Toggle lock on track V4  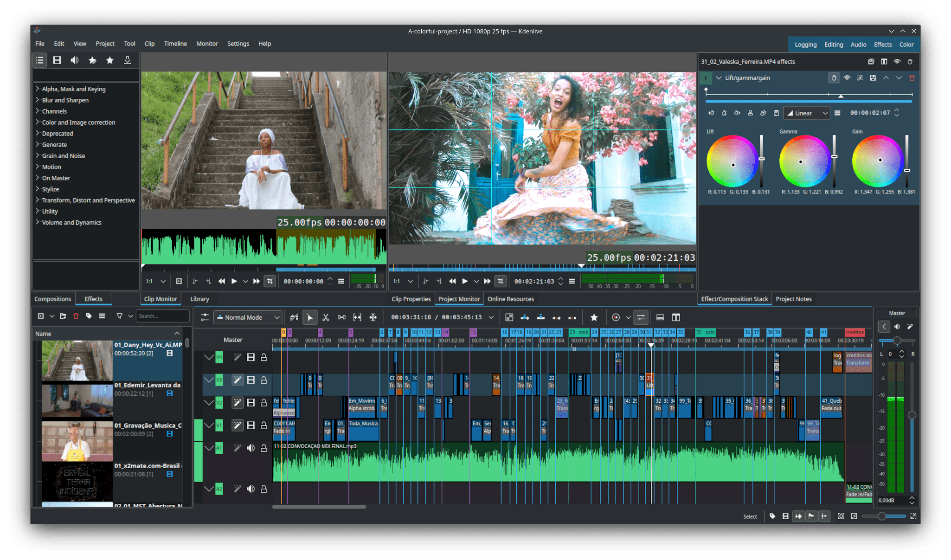pos(263,357)
